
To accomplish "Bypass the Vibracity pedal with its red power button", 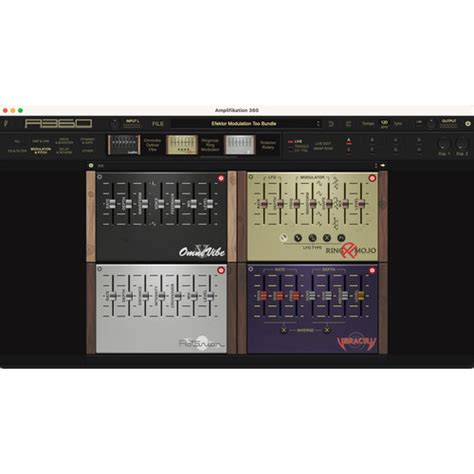I will coord(372,270).
